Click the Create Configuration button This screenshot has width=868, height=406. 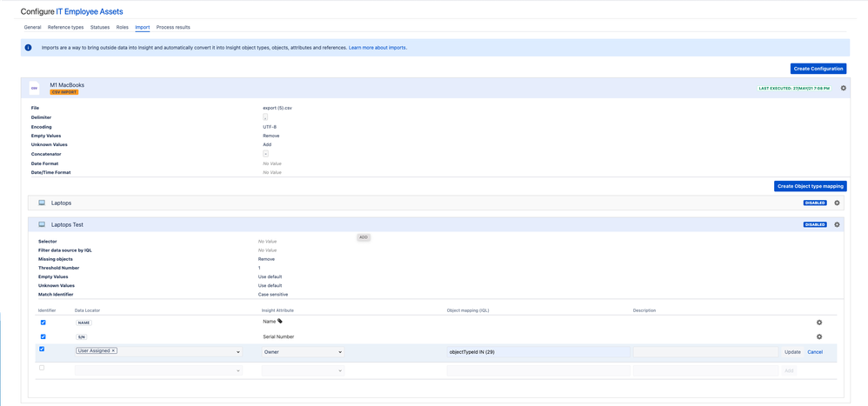818,69
